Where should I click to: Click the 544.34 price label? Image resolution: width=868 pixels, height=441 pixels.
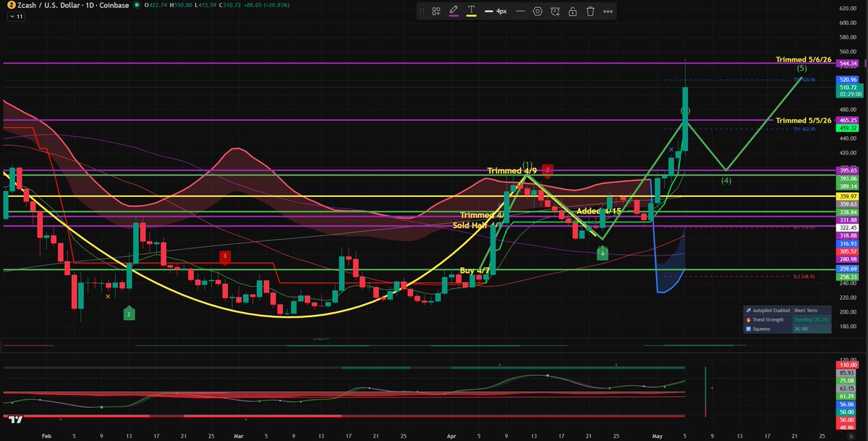(848, 64)
